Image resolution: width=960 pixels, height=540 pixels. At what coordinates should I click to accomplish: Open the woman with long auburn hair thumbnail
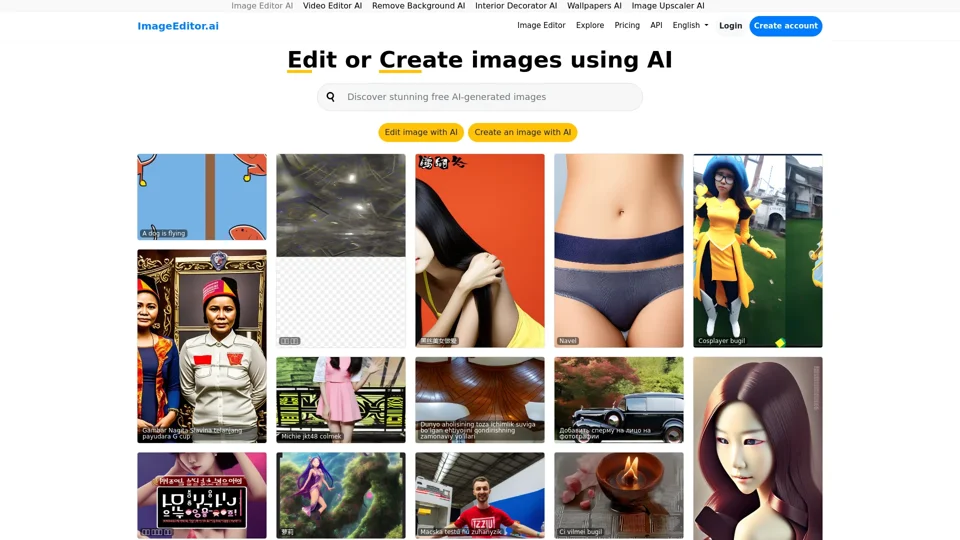758,448
